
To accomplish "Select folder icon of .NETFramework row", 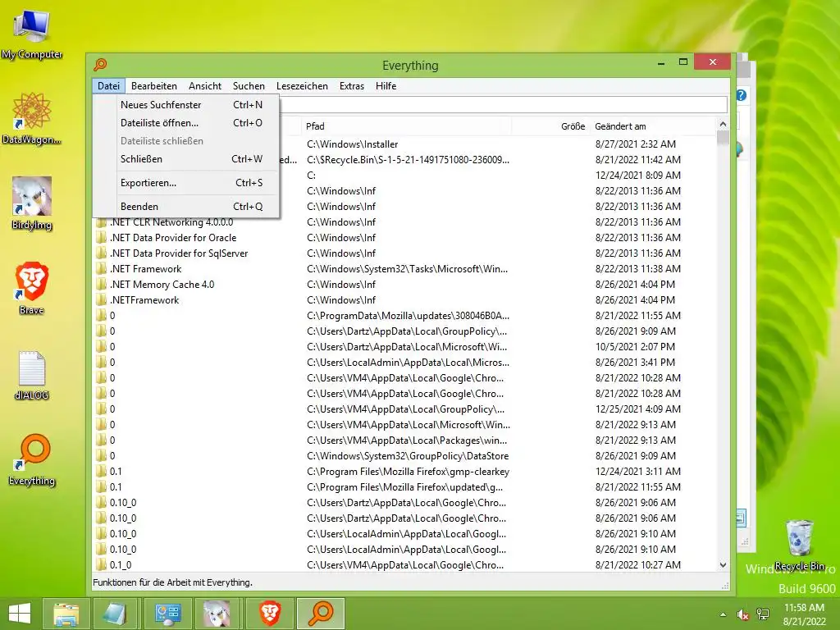I will pyautogui.click(x=101, y=300).
